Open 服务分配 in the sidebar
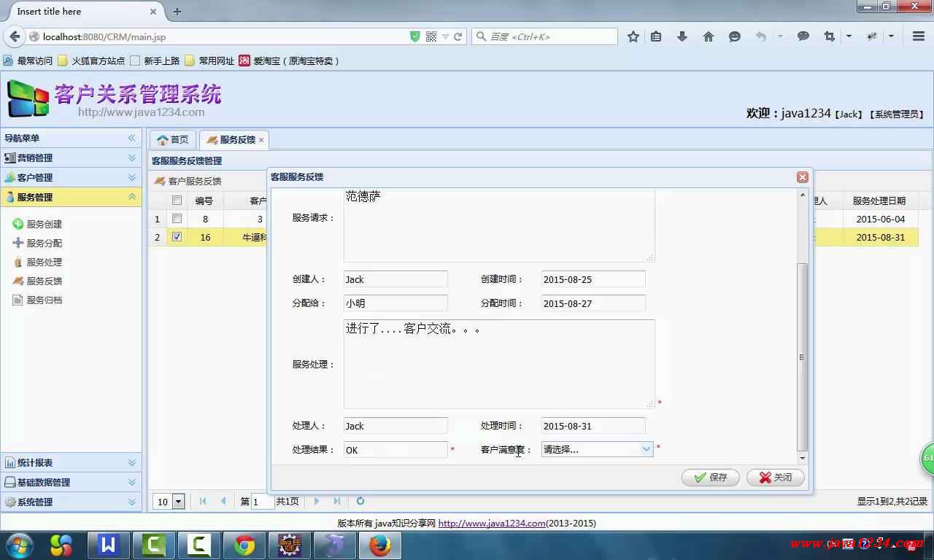 coord(37,243)
